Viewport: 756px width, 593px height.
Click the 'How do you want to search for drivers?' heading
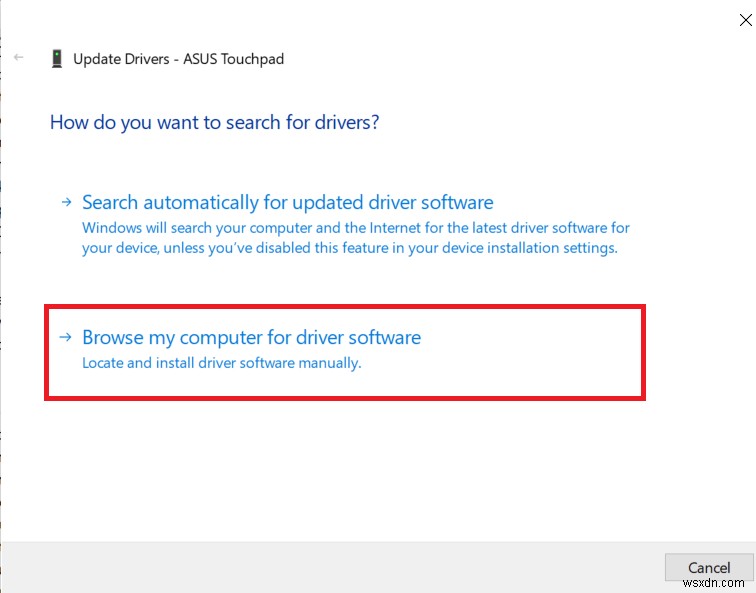click(x=215, y=122)
